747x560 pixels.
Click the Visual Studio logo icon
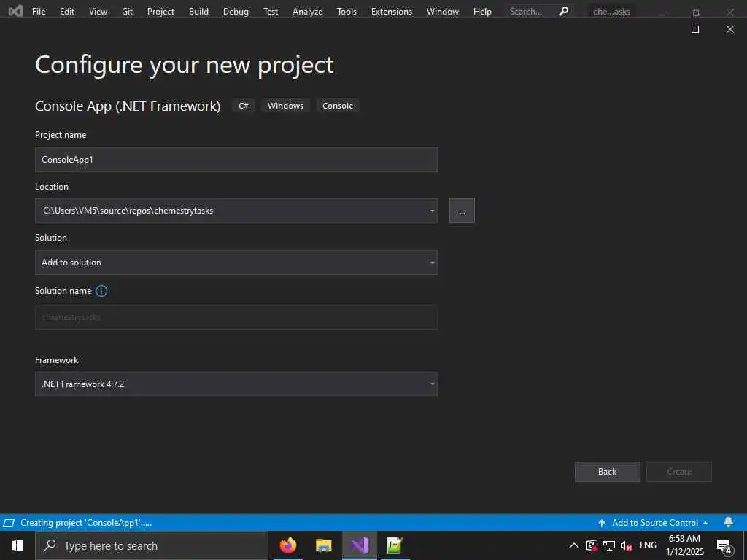click(16, 11)
